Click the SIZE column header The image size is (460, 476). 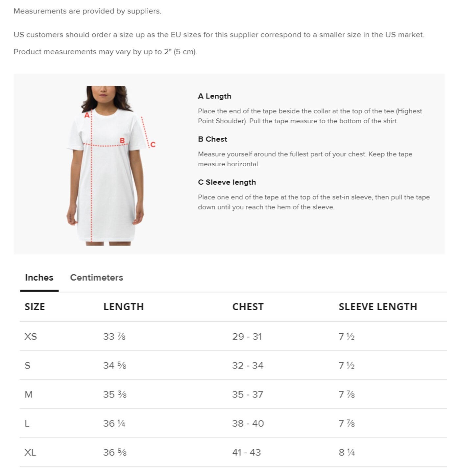pyautogui.click(x=35, y=307)
